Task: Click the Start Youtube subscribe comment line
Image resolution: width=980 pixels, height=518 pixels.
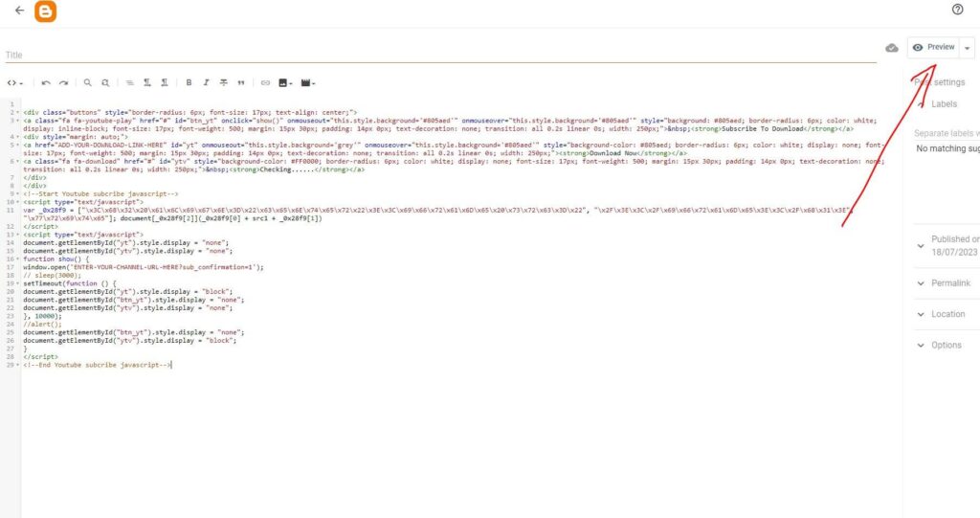Action: point(100,194)
